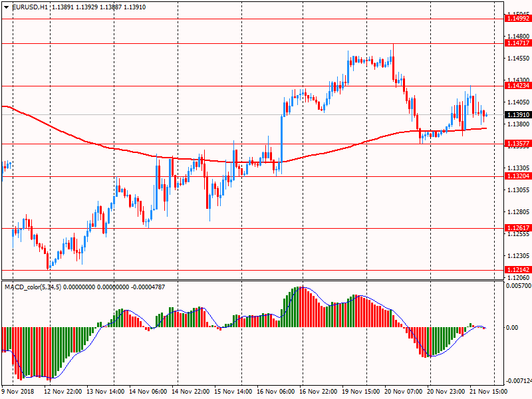Click the 13 Nov 14:00 time label
532x399 pixels.
(x=105, y=391)
